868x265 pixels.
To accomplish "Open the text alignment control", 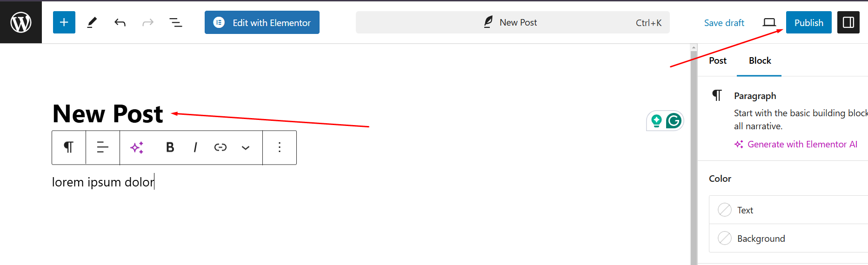I will coord(103,147).
